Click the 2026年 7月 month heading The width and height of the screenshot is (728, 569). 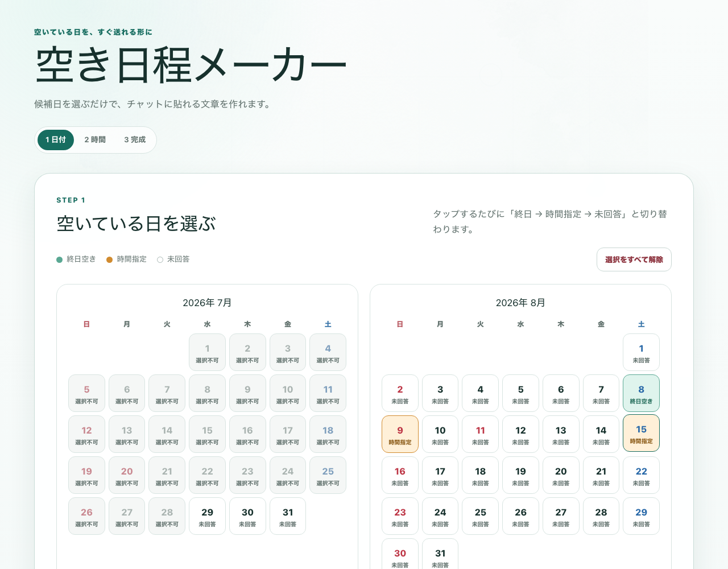pyautogui.click(x=207, y=303)
